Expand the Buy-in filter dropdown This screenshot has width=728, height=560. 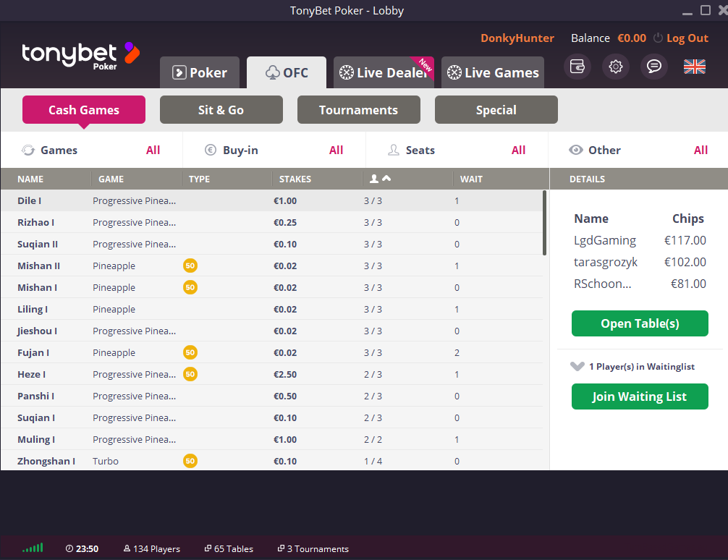(x=274, y=150)
